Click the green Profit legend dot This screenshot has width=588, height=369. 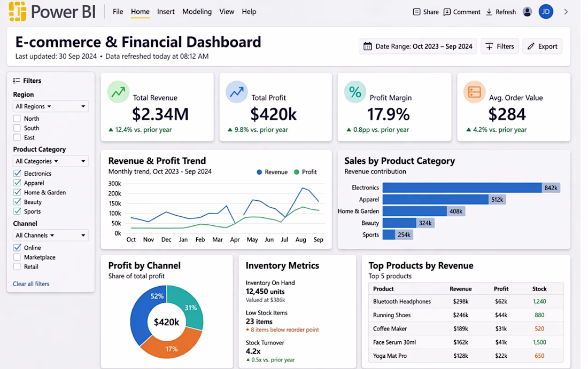pos(297,172)
